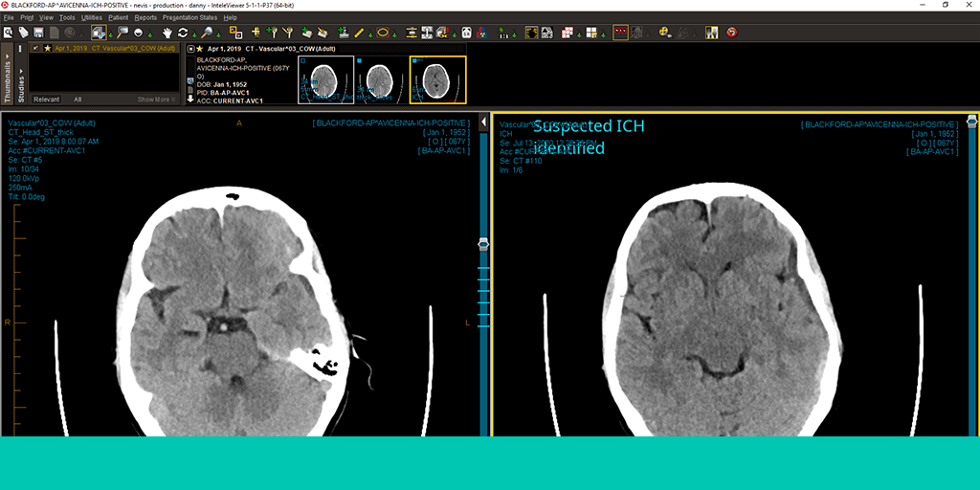Select the hand pan tool
The height and width of the screenshot is (490, 980).
tap(167, 33)
